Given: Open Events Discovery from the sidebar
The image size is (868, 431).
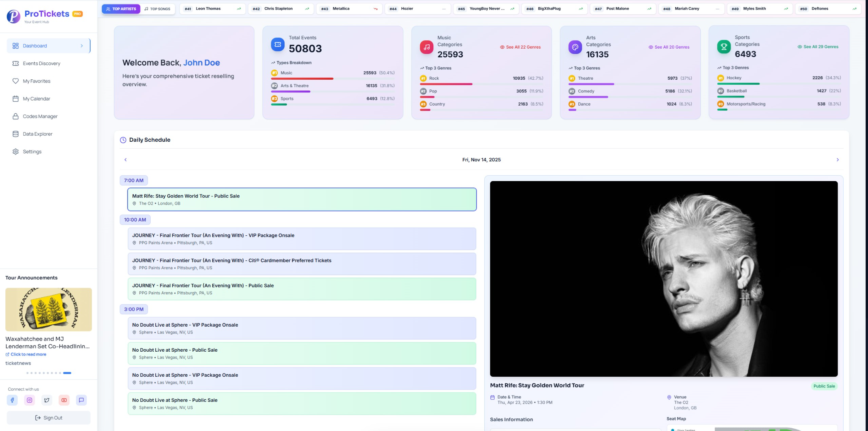Looking at the screenshot, I should pyautogui.click(x=41, y=63).
